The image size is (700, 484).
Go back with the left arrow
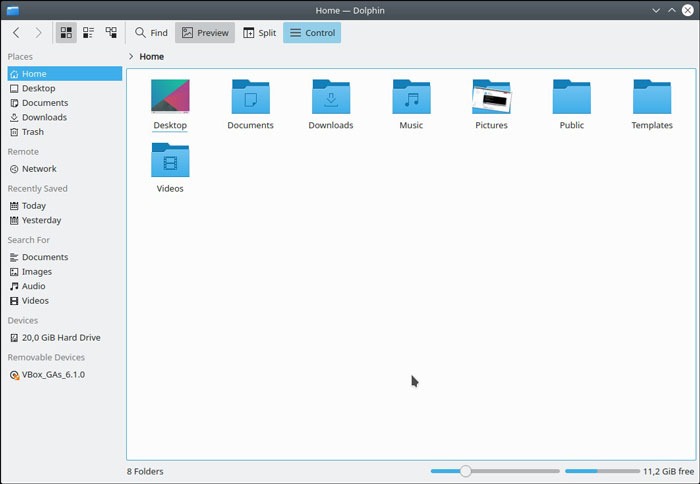pyautogui.click(x=16, y=33)
